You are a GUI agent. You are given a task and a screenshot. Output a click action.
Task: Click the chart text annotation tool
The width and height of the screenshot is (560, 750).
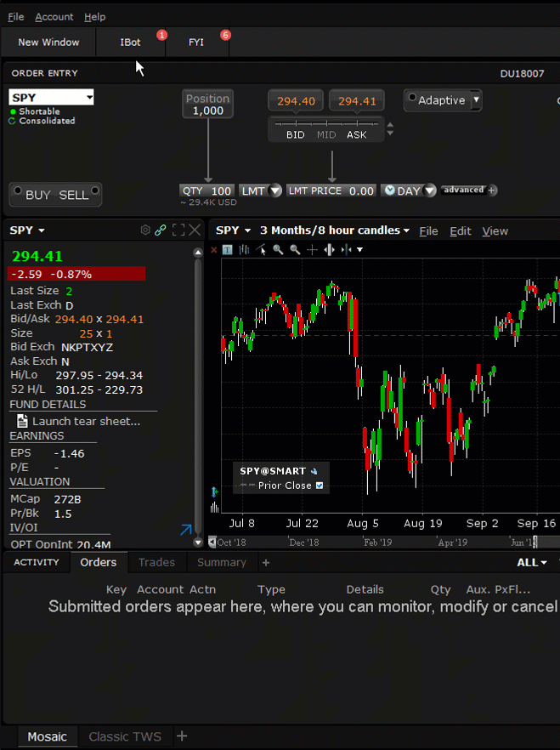pyautogui.click(x=227, y=249)
